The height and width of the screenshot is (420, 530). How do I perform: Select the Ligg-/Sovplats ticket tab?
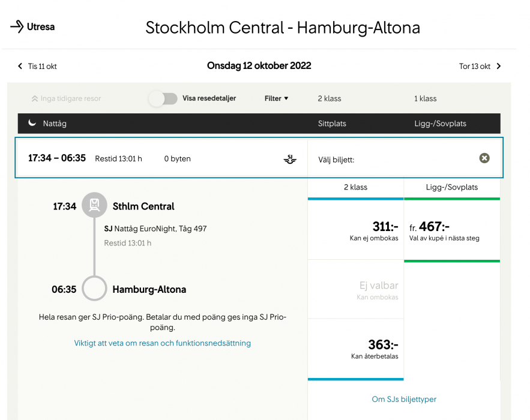point(451,187)
